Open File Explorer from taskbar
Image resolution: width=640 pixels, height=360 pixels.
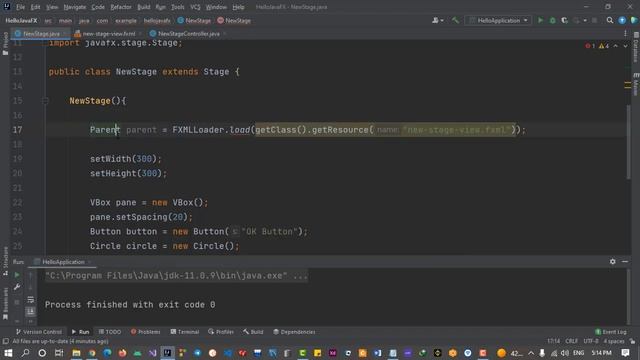76,353
